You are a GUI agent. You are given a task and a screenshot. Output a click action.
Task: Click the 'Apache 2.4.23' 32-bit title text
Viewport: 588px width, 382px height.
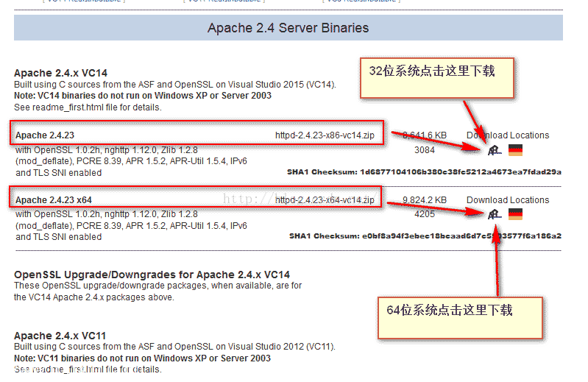45,135
